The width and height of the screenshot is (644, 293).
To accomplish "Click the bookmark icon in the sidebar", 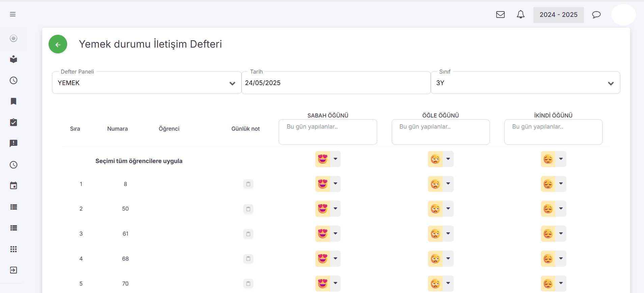I will click(13, 101).
